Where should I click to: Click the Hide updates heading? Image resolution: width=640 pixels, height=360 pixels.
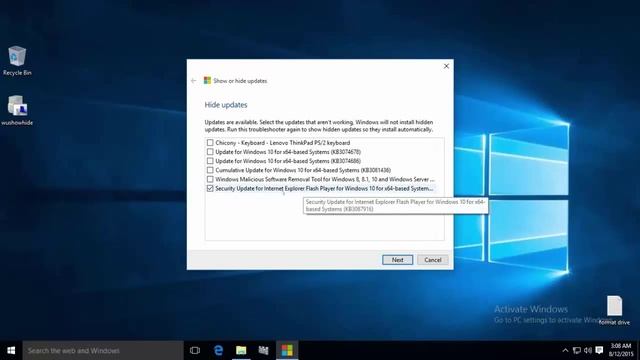point(226,105)
